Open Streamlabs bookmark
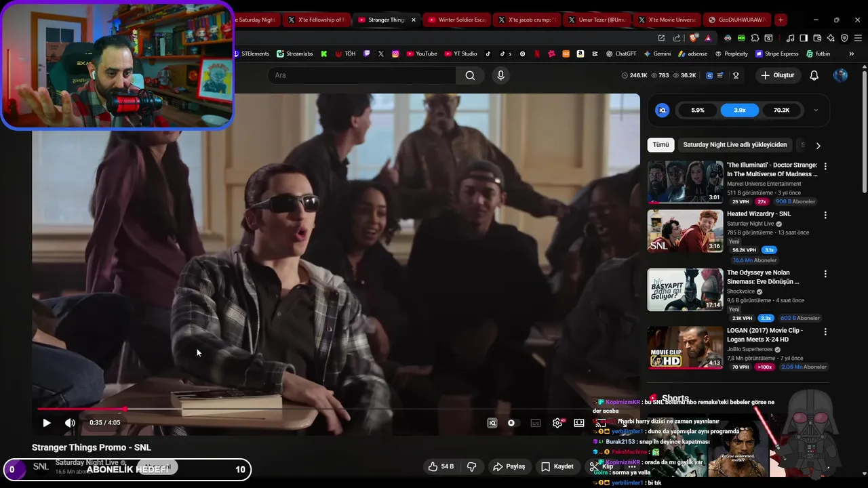The height and width of the screenshot is (488, 868). click(295, 54)
